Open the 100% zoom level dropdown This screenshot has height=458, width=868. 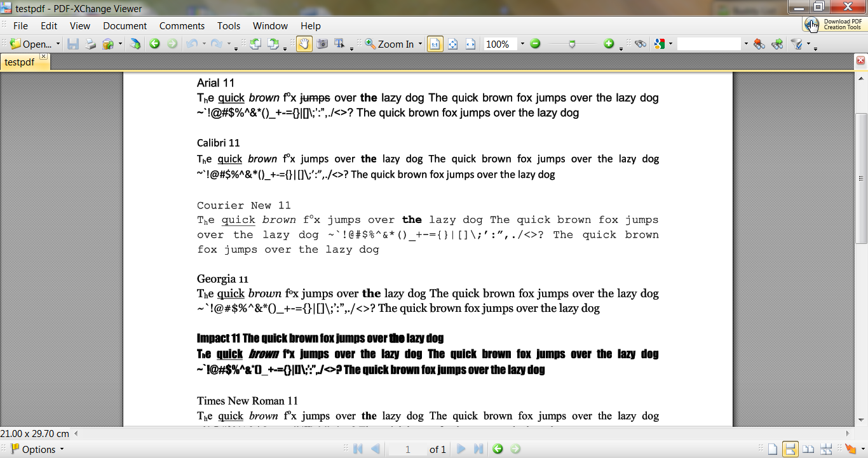522,44
